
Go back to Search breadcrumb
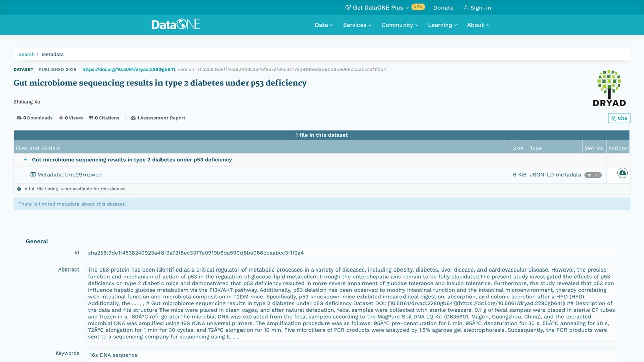click(27, 54)
